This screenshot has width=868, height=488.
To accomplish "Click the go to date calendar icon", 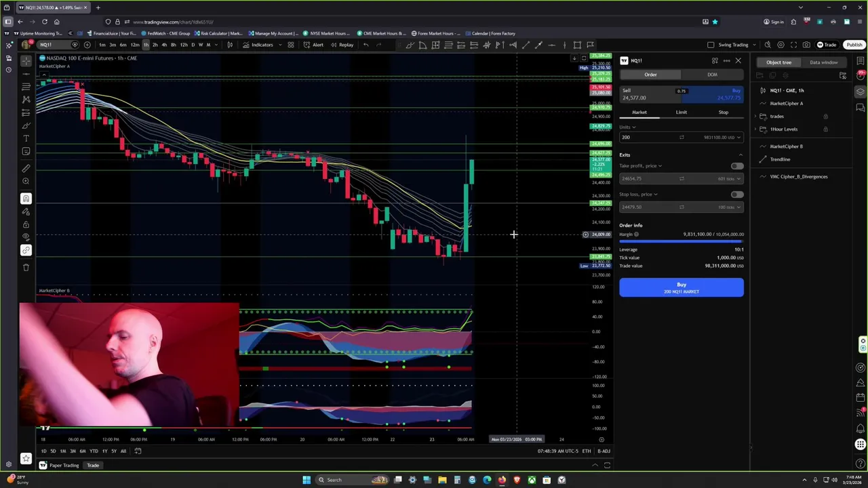I will click(138, 451).
